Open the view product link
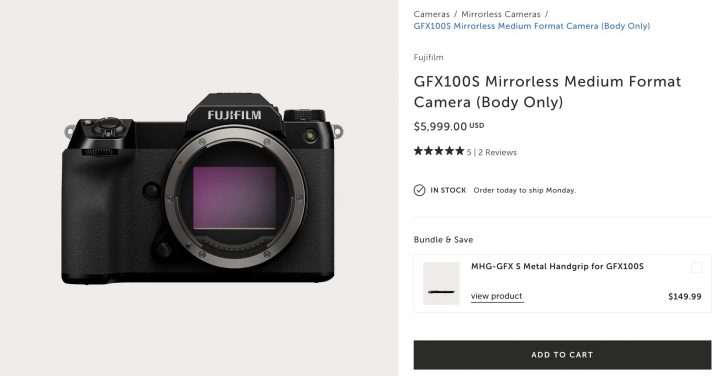720x376 pixels. click(x=497, y=296)
